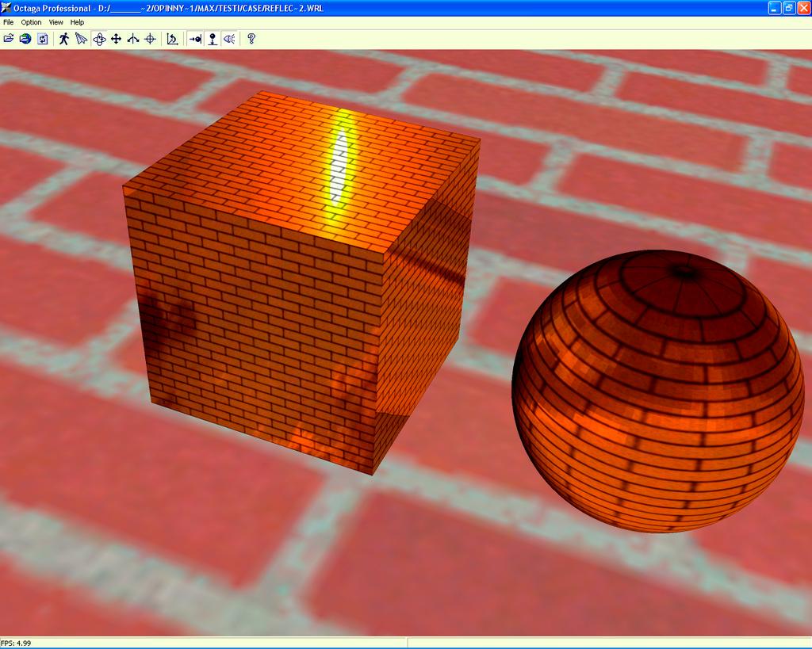Click the FPS: 4.99 status text
The height and width of the screenshot is (649, 812).
pos(16,643)
